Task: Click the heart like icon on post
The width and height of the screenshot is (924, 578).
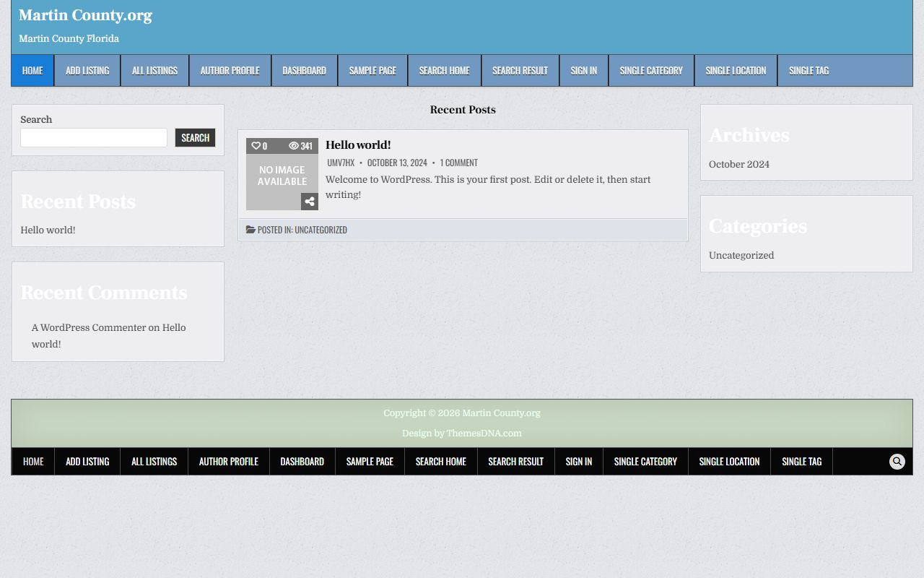Action: [x=256, y=146]
